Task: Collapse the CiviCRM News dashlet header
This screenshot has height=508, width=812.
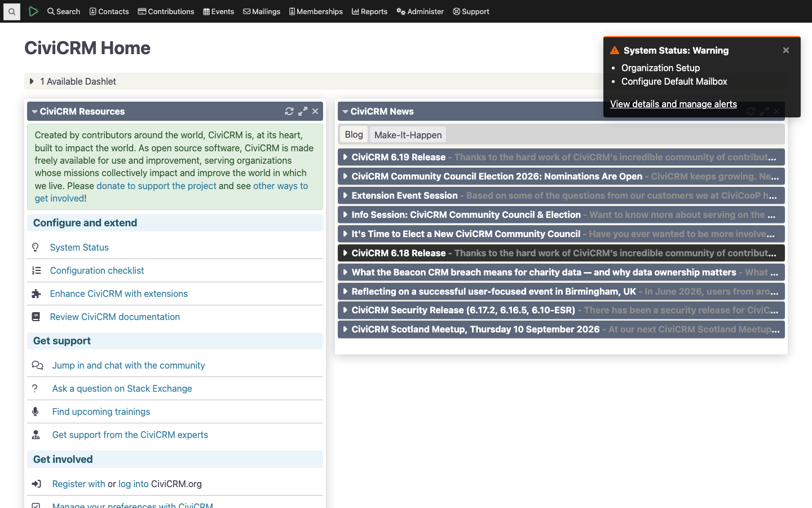Action: pos(378,111)
